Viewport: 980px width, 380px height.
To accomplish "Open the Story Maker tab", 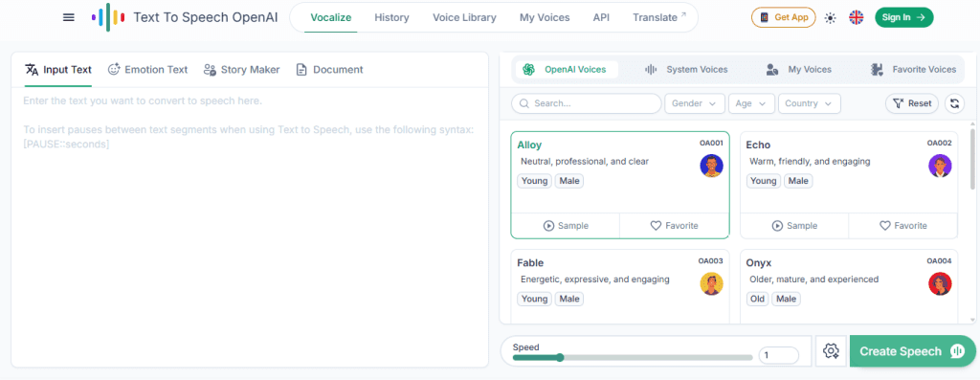I will (x=241, y=69).
